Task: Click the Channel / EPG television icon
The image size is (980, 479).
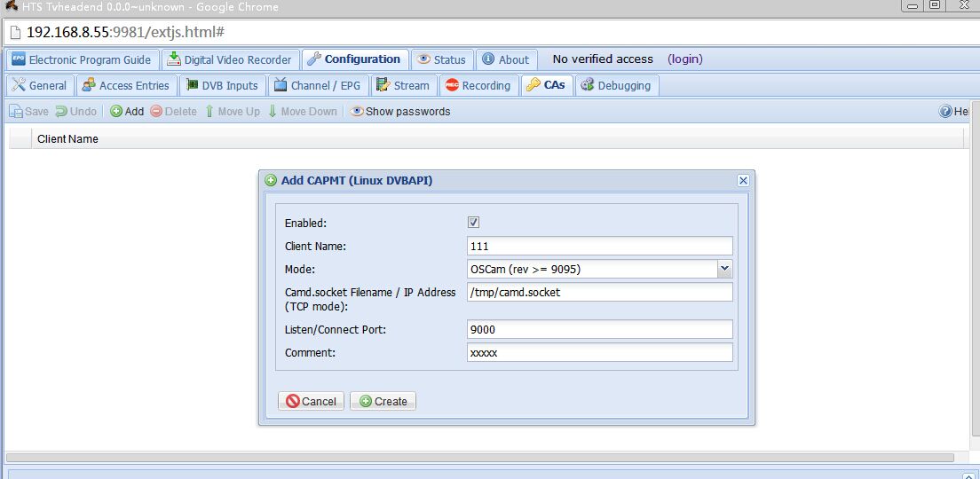Action: coord(281,85)
